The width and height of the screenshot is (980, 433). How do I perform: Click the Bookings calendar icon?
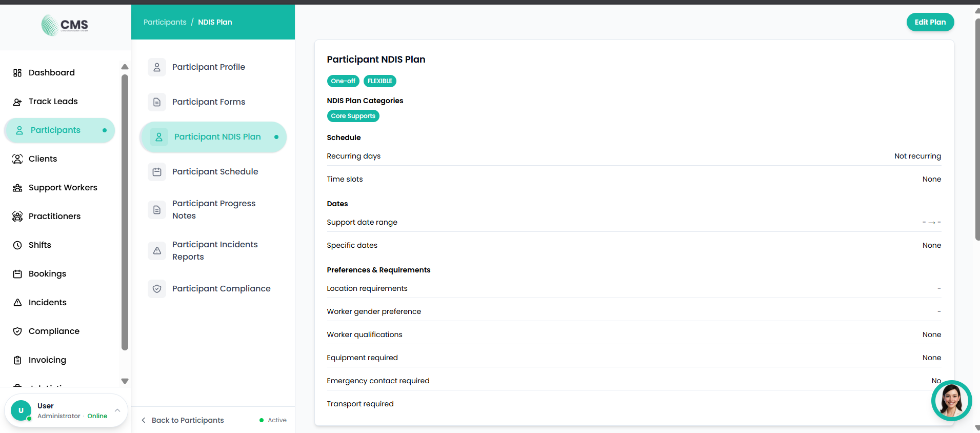coord(17,274)
